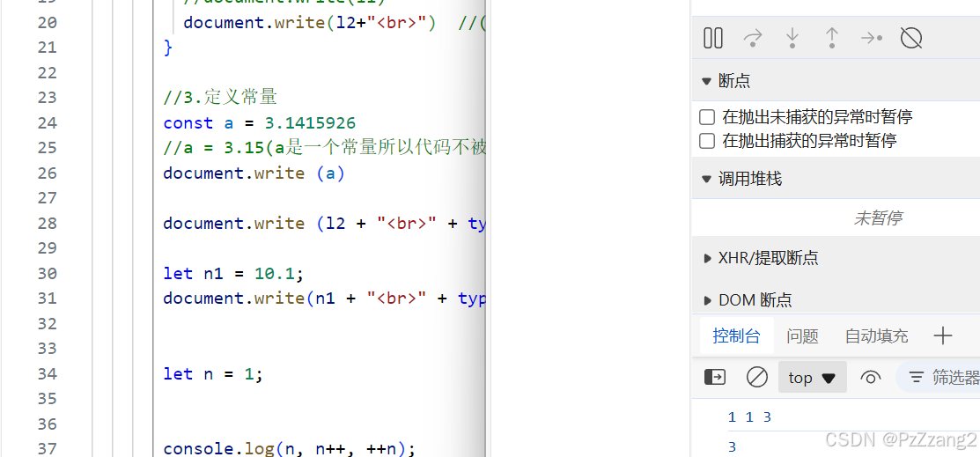Click line number 26 gutter
Viewport: 980px width, 457px height.
point(48,173)
